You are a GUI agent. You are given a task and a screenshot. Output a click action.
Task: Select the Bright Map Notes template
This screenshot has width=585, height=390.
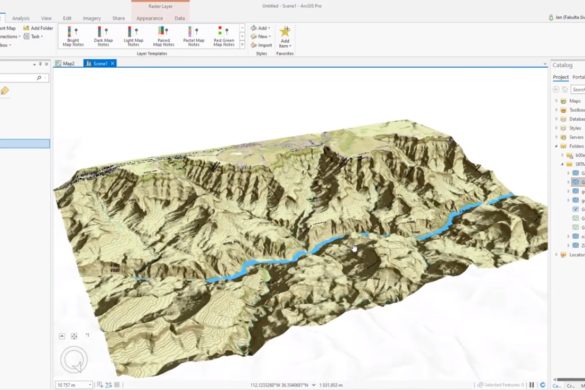[73, 36]
